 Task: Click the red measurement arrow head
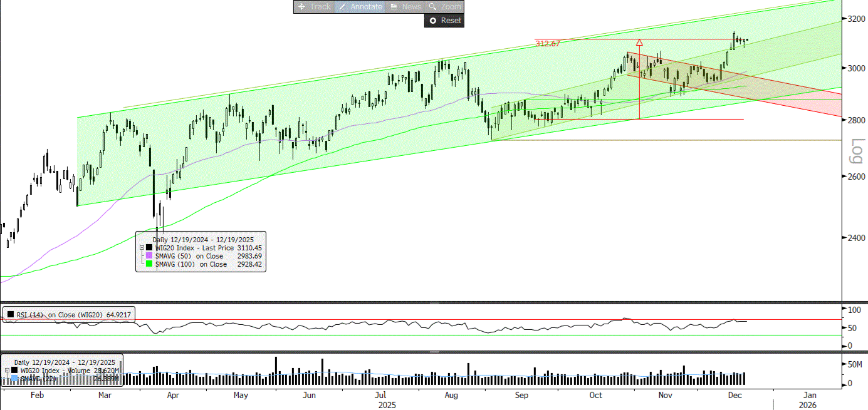click(x=639, y=43)
